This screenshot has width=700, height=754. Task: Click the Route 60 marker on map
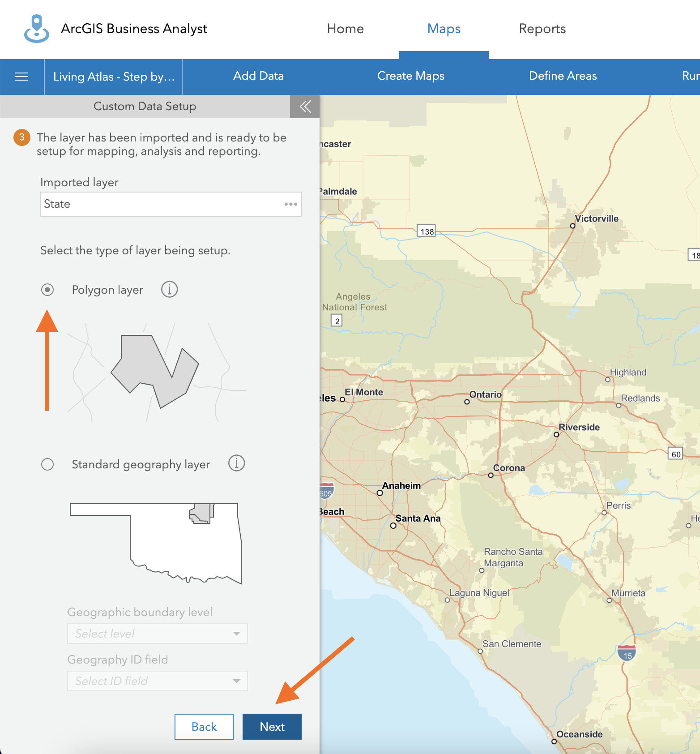[x=676, y=454]
